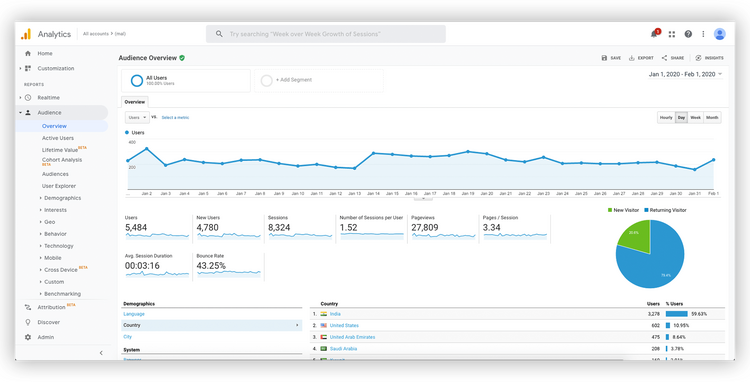Viewport: 750px width, 382px height.
Task: Select the Overview tab above chart
Action: pos(134,102)
